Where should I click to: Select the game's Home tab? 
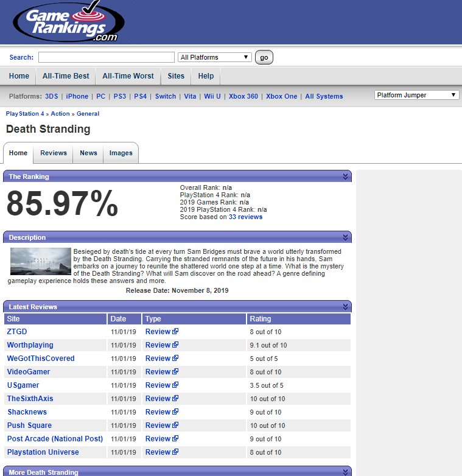tap(18, 153)
